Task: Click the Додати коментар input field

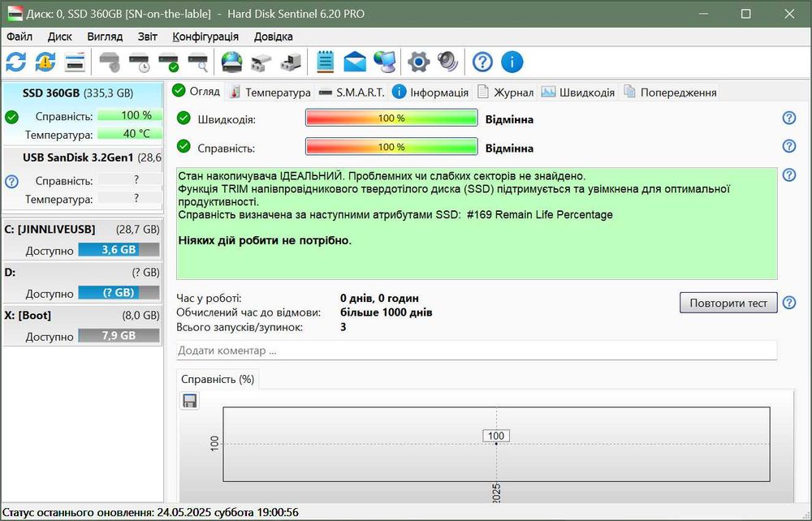Action: pos(477,351)
